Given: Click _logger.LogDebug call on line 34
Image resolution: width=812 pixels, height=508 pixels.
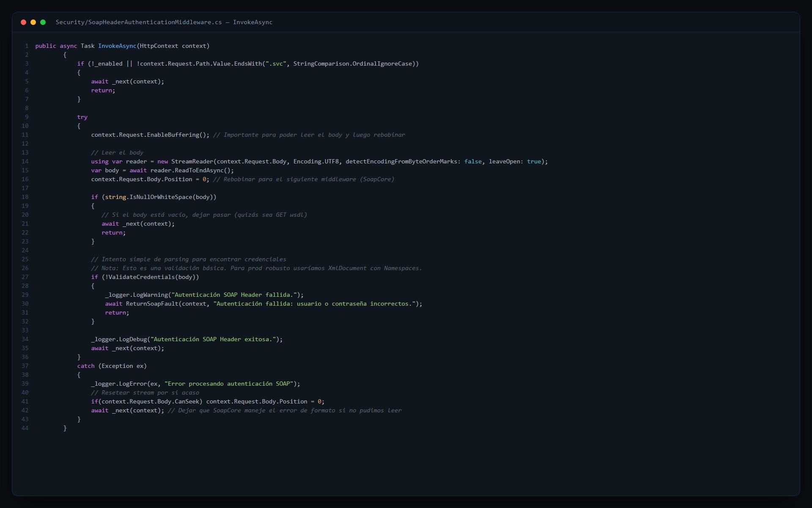Looking at the screenshot, I should pos(187,339).
